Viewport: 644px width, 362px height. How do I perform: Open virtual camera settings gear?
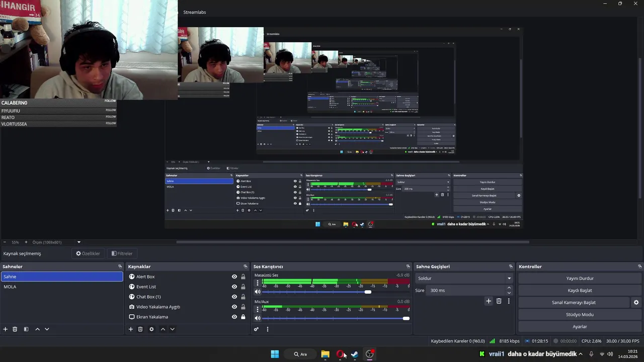click(636, 303)
